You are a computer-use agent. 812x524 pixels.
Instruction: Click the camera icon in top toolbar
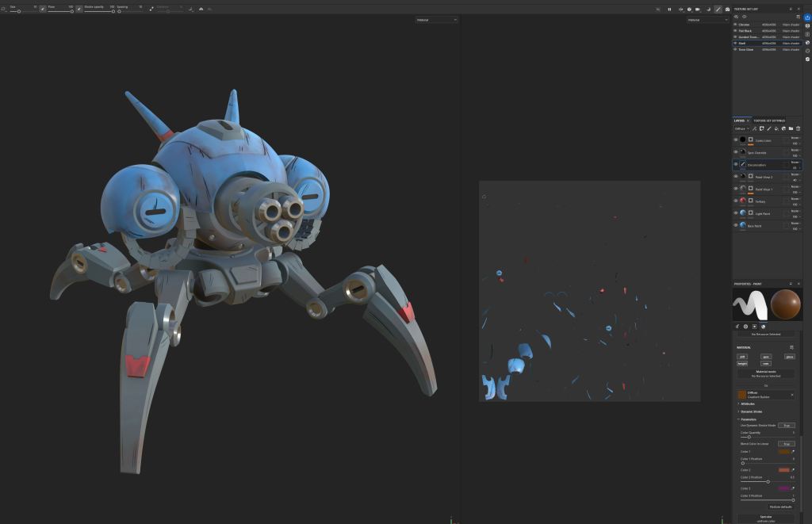[x=727, y=10]
